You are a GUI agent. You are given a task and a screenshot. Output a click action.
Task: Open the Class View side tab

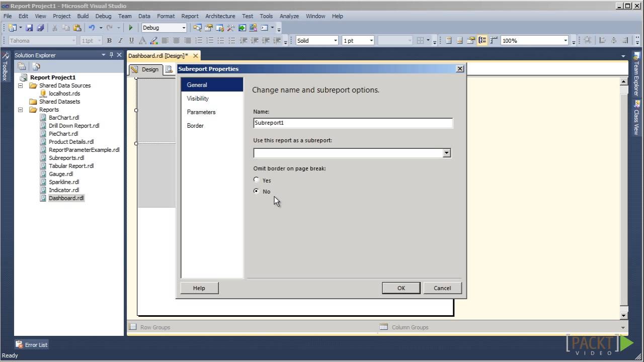(x=636, y=118)
